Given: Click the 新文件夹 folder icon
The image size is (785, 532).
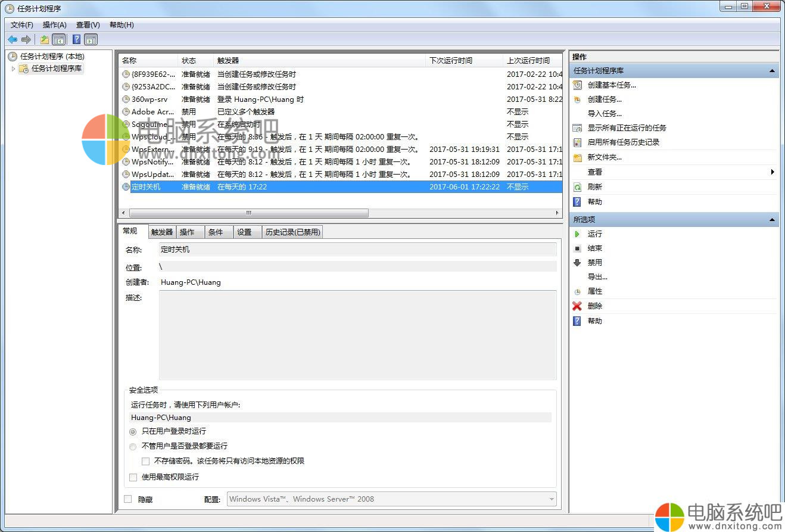Looking at the screenshot, I should point(577,157).
